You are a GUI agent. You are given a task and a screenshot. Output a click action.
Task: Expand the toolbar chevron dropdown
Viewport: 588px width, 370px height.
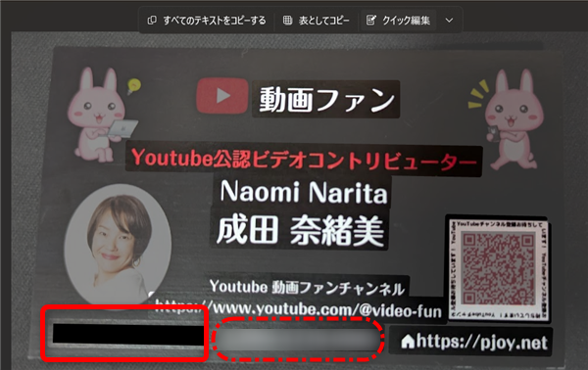pos(449,21)
